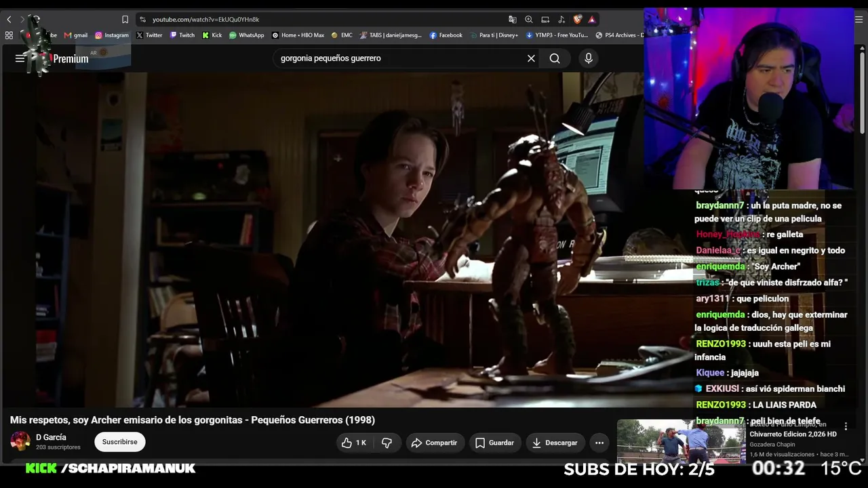868x488 pixels.
Task: Open D García channel avatar
Action: (x=20, y=441)
